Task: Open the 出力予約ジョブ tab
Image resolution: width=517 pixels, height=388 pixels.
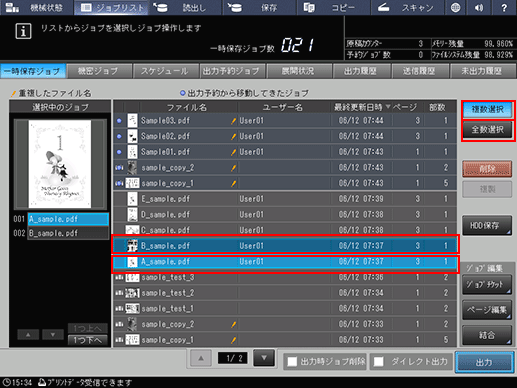Action: 232,71
